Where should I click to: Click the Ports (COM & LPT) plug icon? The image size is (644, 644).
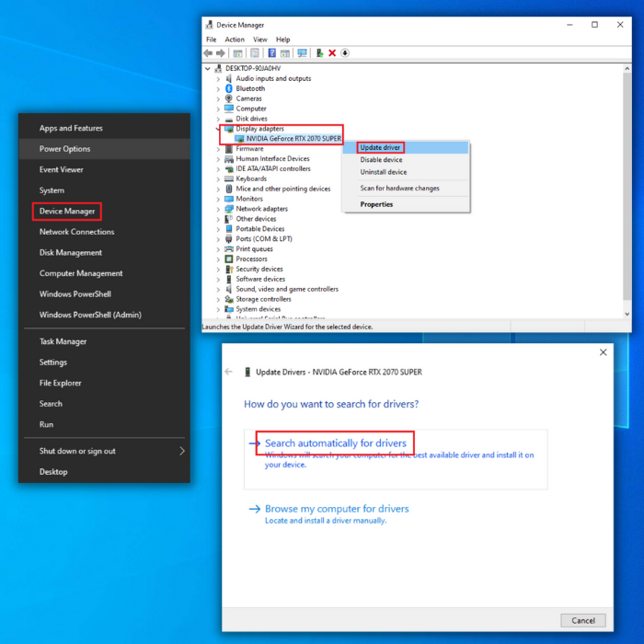(x=229, y=239)
